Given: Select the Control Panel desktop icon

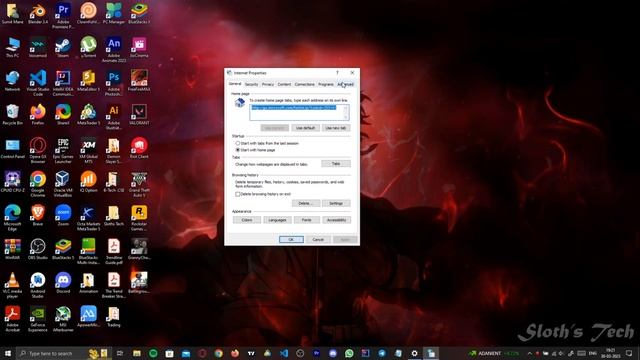Looking at the screenshot, I should click(x=12, y=149).
